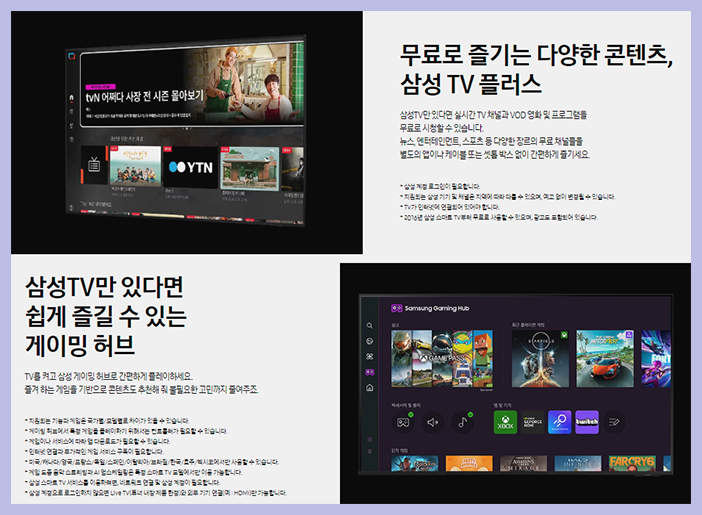Screen dimensions: 702x515
Task: Click the search icon in Gaming Hub sidebar
Action: coord(369,326)
